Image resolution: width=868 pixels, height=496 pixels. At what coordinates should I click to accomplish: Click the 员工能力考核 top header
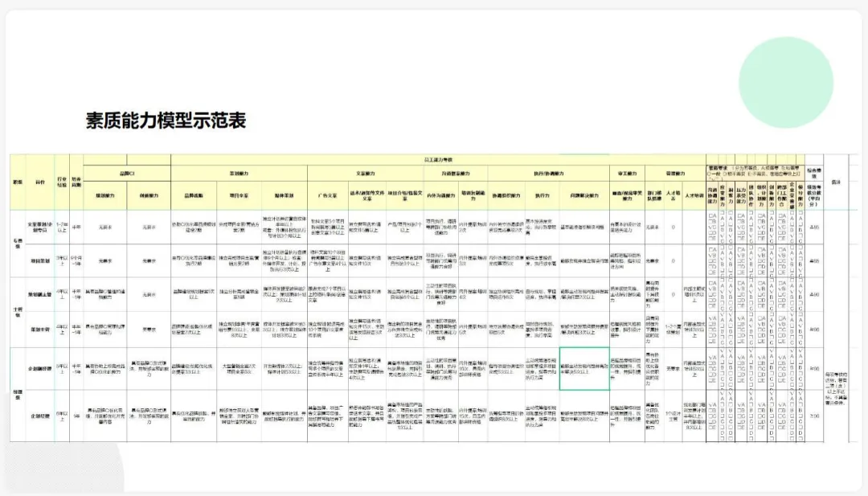tap(439, 160)
